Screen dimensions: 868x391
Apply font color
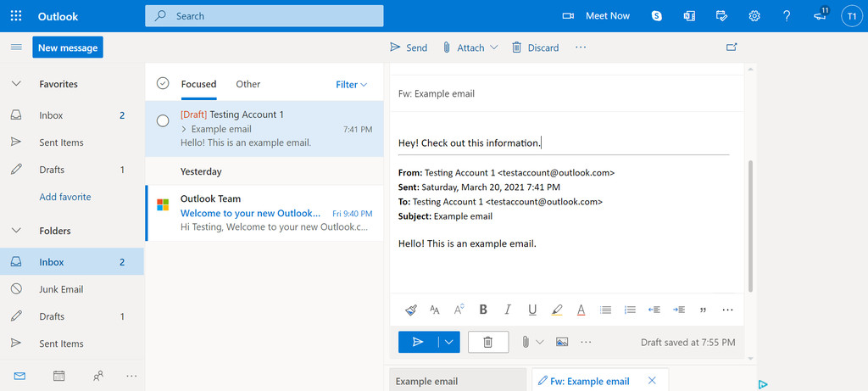(581, 310)
